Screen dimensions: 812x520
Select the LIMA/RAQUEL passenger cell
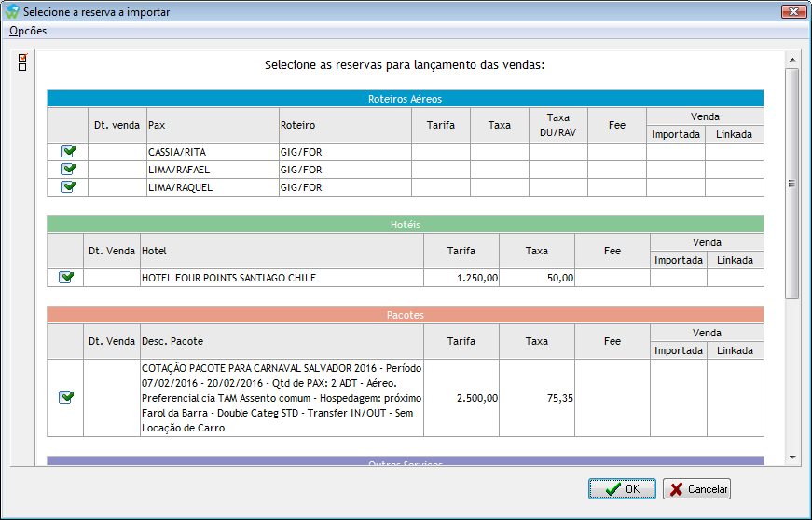pyautogui.click(x=213, y=187)
